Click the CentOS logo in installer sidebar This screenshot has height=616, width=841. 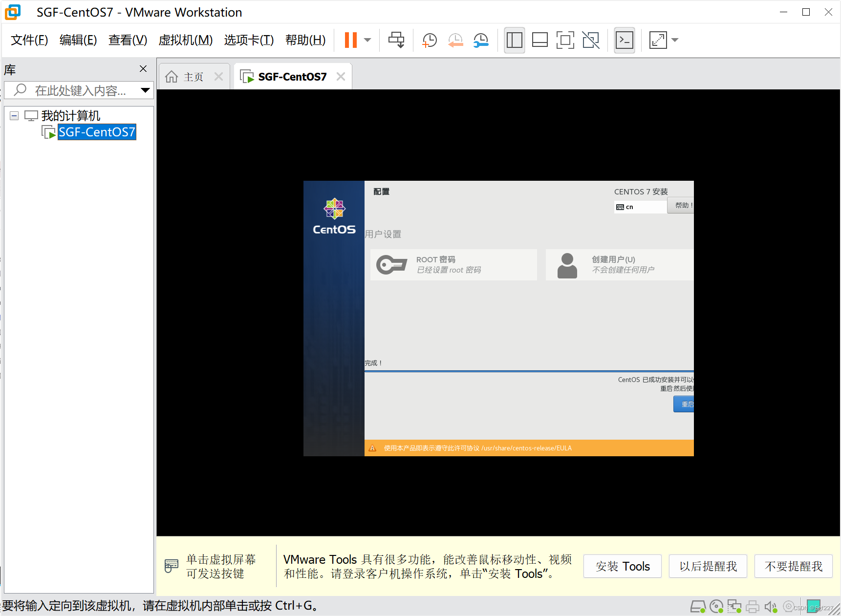[334, 216]
